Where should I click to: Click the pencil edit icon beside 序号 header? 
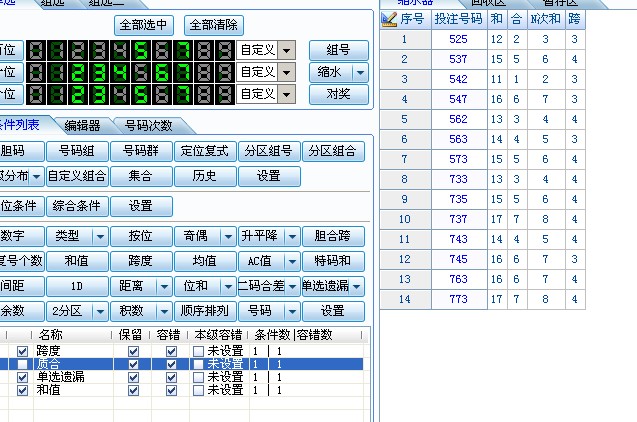tap(389, 19)
